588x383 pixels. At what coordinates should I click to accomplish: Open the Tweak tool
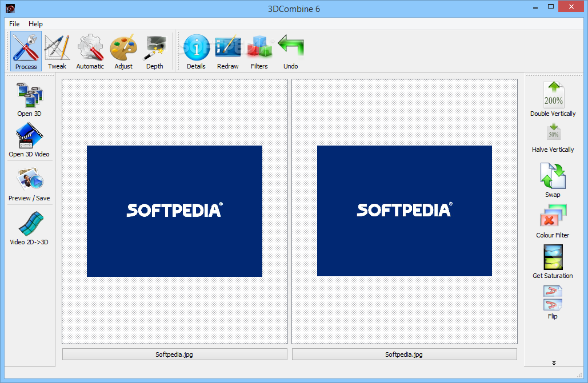[57, 51]
